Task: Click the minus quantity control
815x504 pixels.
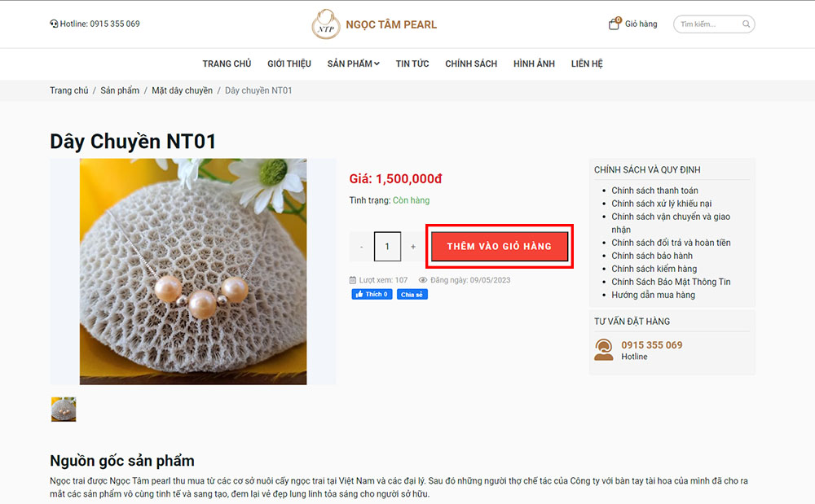Action: (361, 246)
